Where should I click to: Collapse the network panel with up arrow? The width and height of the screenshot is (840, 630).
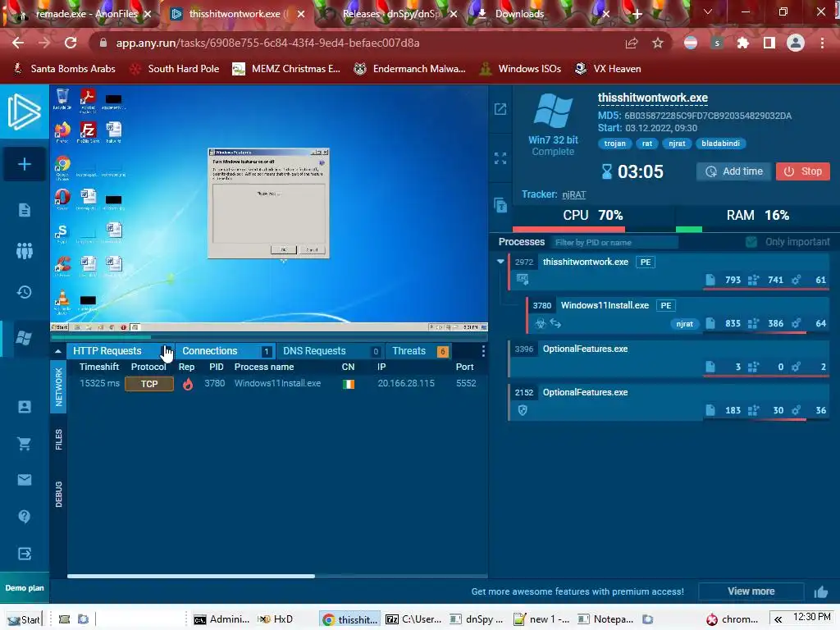58,351
